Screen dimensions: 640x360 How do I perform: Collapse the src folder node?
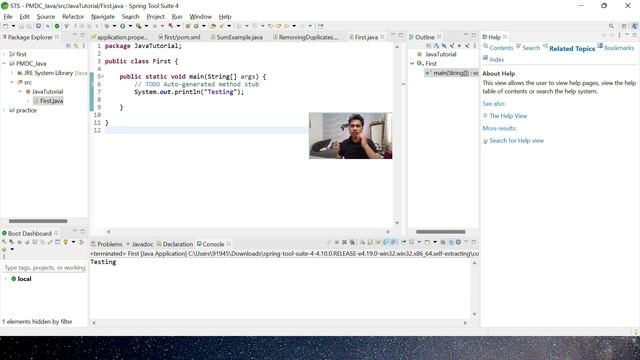(x=12, y=82)
